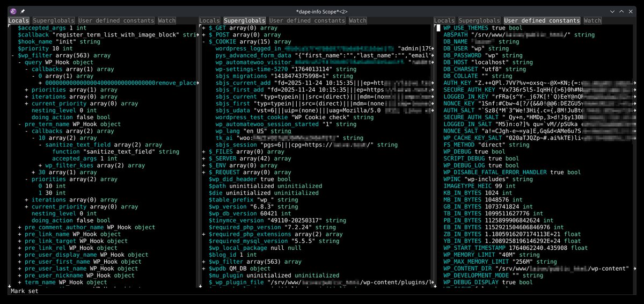This screenshot has height=304, width=644.
Task: Expand $_ENV array(0) superglobal
Action: 203,165
